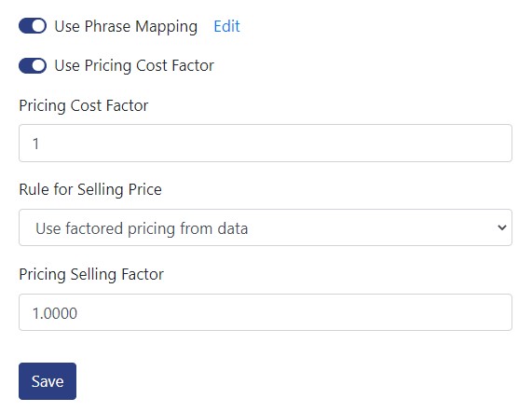Click the white knob of Phrase Mapping toggle
The image size is (532, 412).
tap(39, 26)
